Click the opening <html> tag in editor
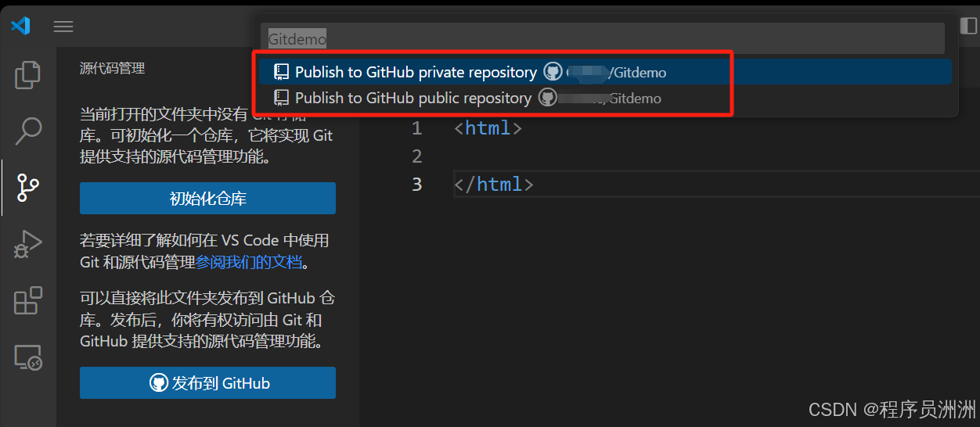This screenshot has width=980, height=427. tap(488, 128)
